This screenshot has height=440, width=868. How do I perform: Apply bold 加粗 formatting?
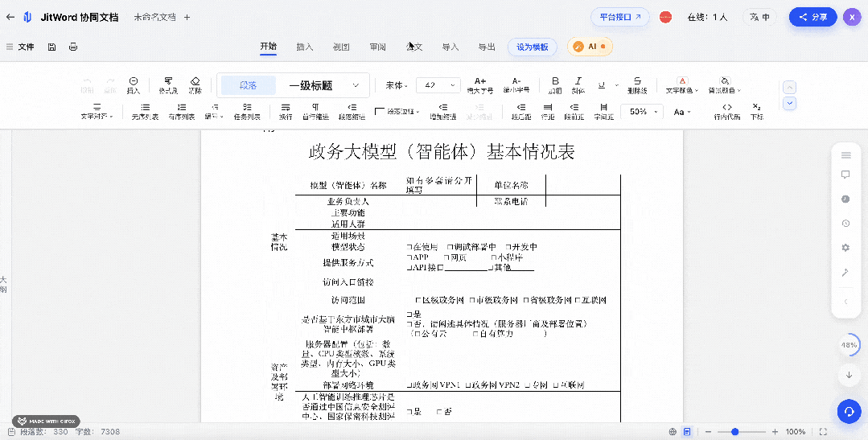pos(555,84)
